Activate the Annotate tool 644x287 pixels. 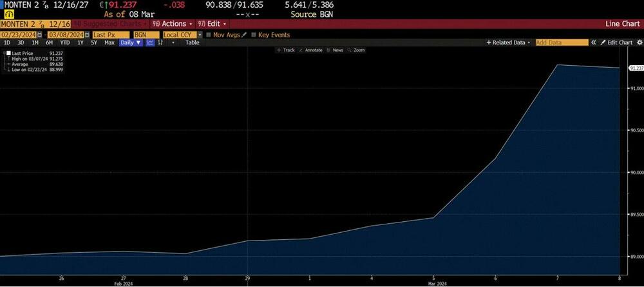pos(313,50)
